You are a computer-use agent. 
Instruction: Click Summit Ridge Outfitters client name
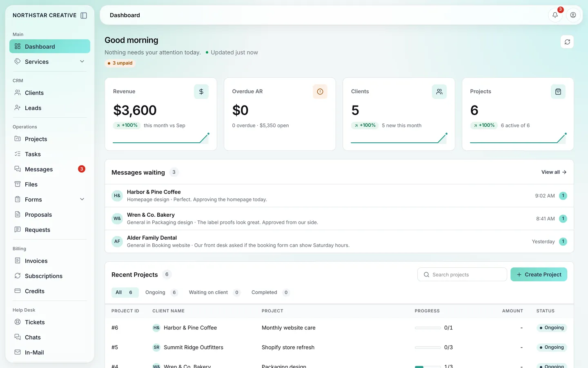(194, 348)
